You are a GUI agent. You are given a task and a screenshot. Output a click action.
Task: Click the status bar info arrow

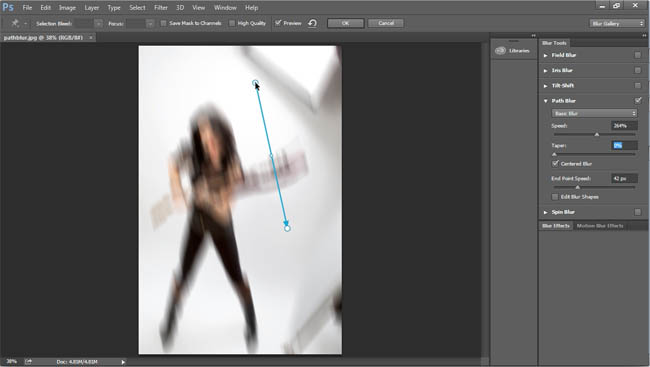coord(123,362)
